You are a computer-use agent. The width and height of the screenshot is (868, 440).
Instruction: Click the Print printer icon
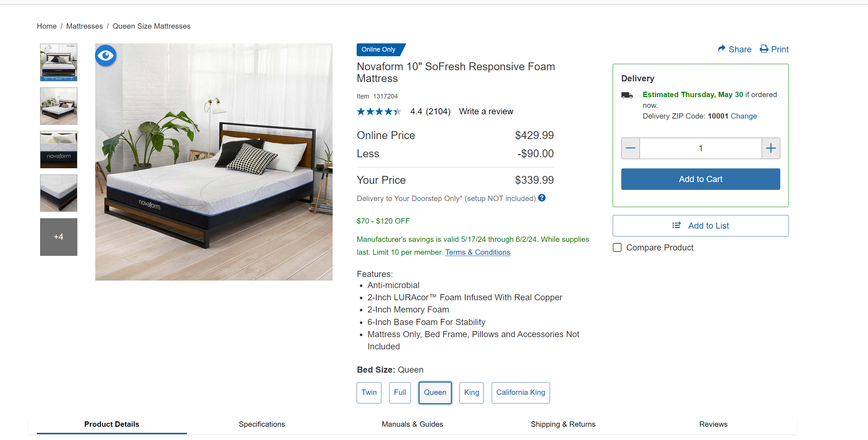[764, 49]
